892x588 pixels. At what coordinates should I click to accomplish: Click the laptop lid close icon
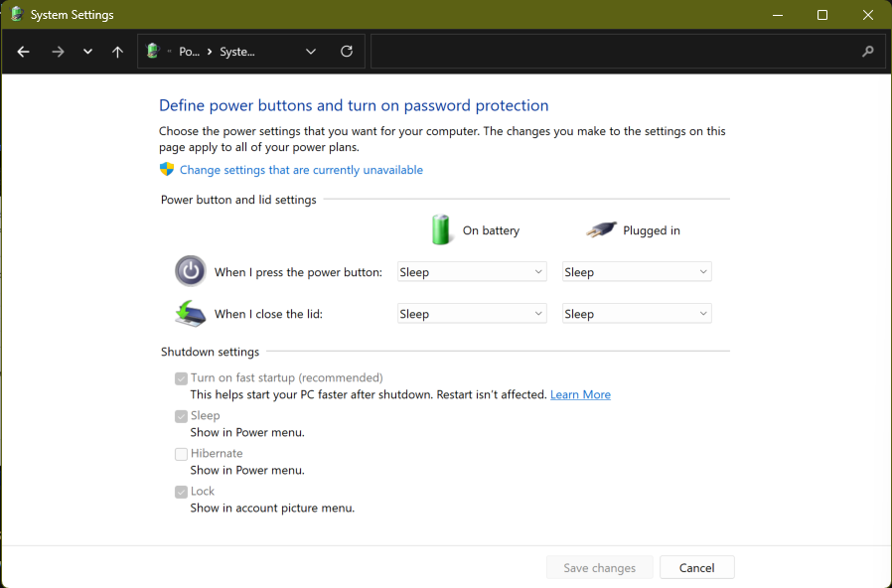(x=190, y=314)
